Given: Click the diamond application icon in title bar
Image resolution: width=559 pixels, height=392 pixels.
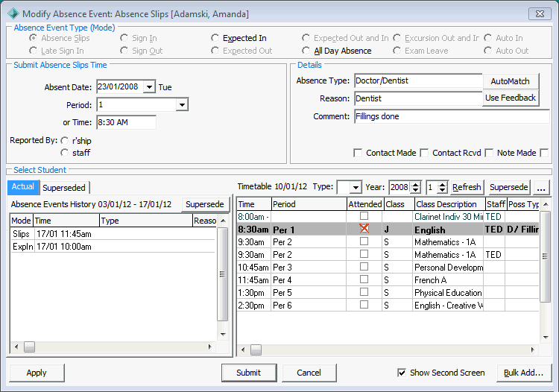Looking at the screenshot, I should click(x=13, y=14).
